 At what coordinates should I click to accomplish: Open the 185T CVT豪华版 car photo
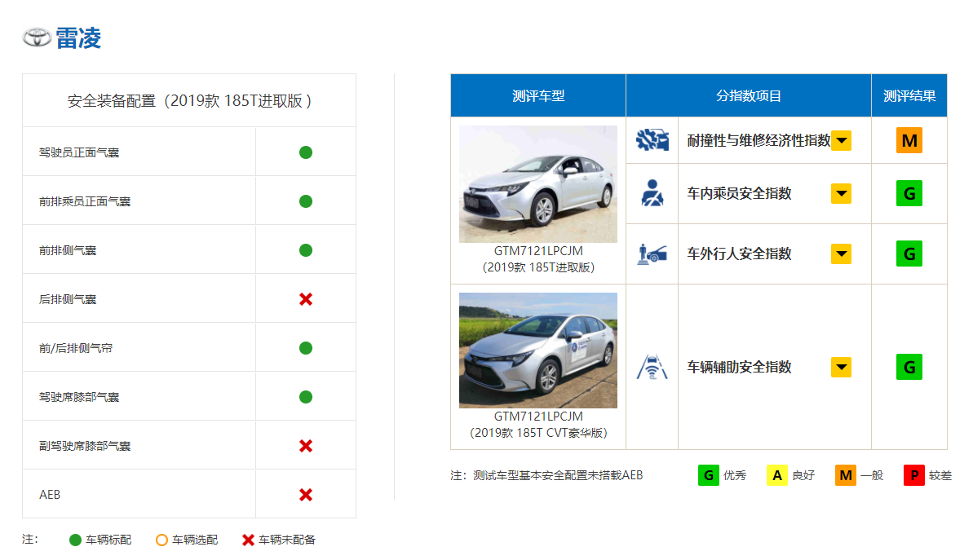point(538,351)
